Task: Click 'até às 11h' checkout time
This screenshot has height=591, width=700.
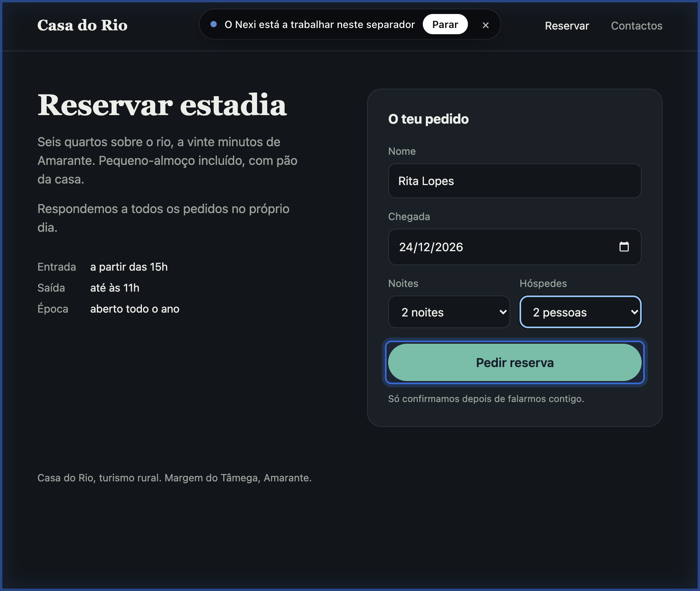Action: (115, 288)
